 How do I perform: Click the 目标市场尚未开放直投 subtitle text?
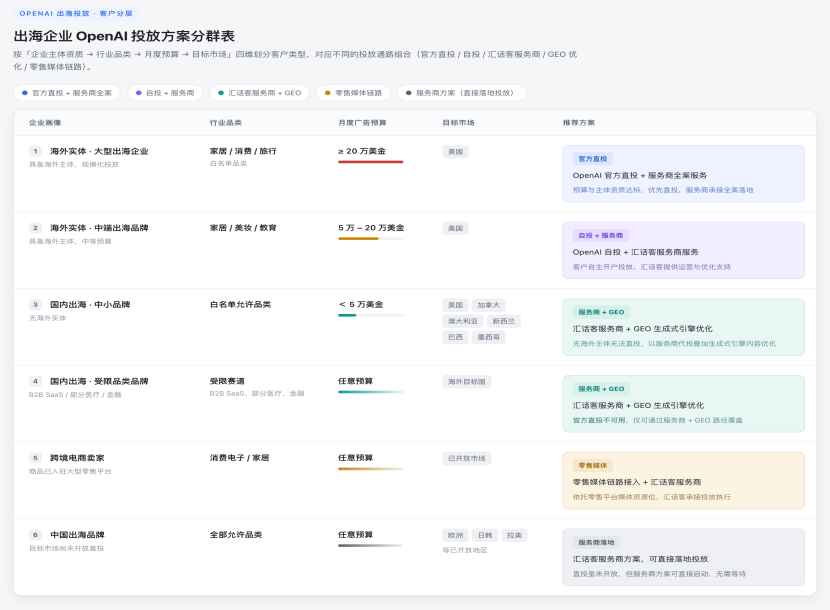pyautogui.click(x=66, y=549)
